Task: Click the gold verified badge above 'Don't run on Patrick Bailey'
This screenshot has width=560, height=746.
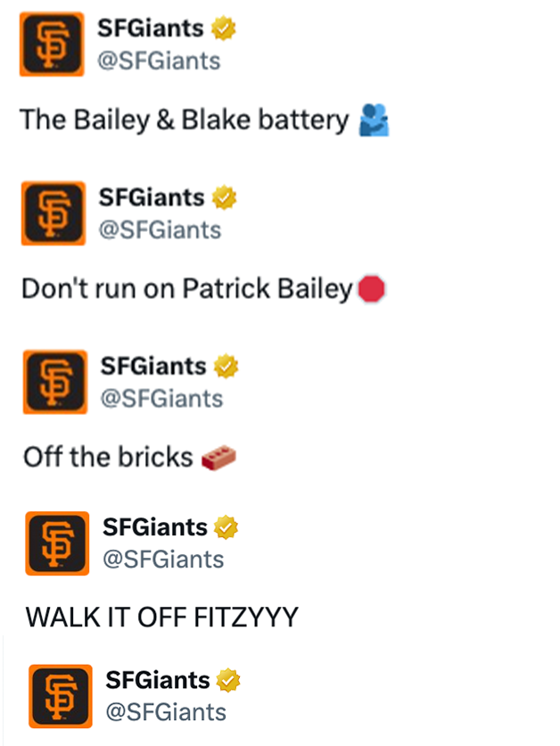Action: point(224,197)
